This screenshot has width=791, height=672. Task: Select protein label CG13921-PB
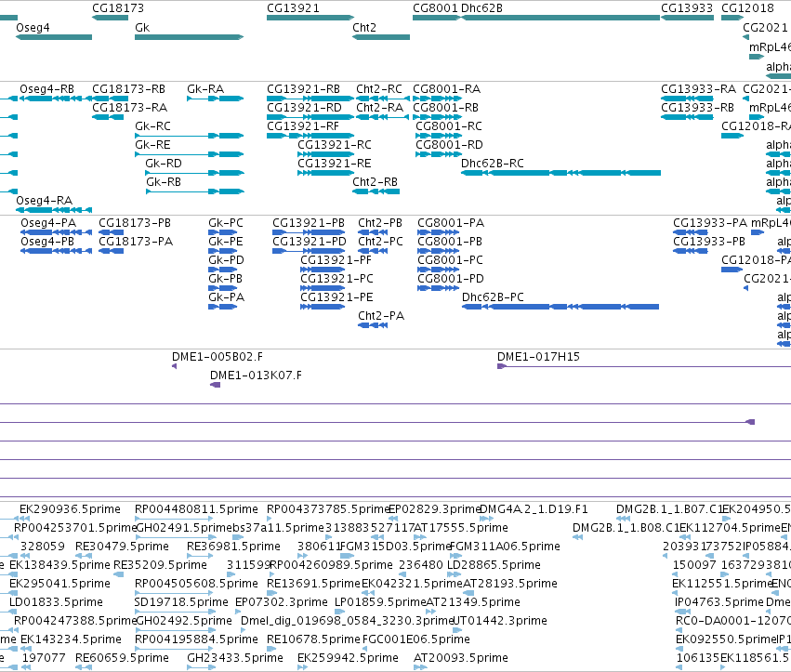pyautogui.click(x=309, y=223)
